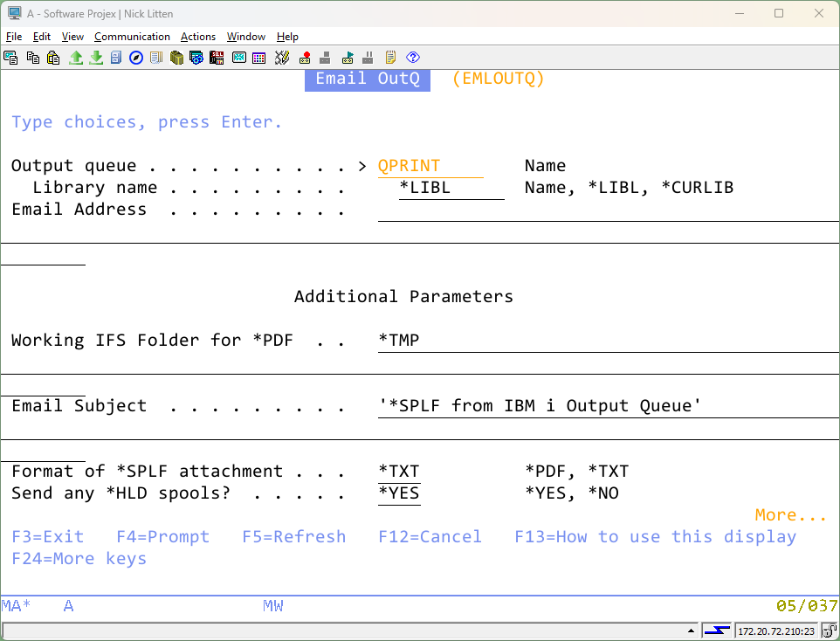Open the Window menu
This screenshot has width=840, height=641.
(246, 37)
